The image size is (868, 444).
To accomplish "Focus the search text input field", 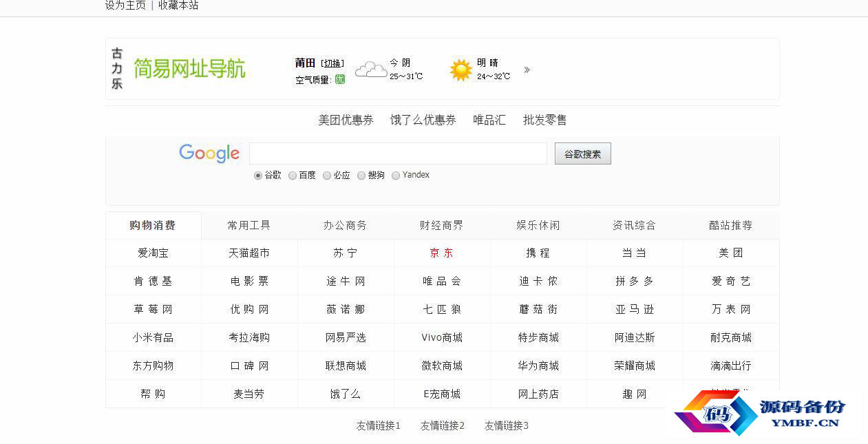I will [x=398, y=154].
